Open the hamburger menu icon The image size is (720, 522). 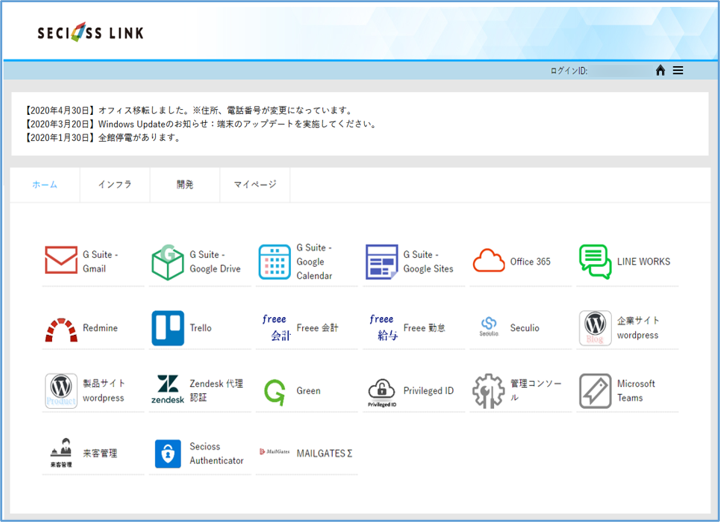(x=678, y=70)
